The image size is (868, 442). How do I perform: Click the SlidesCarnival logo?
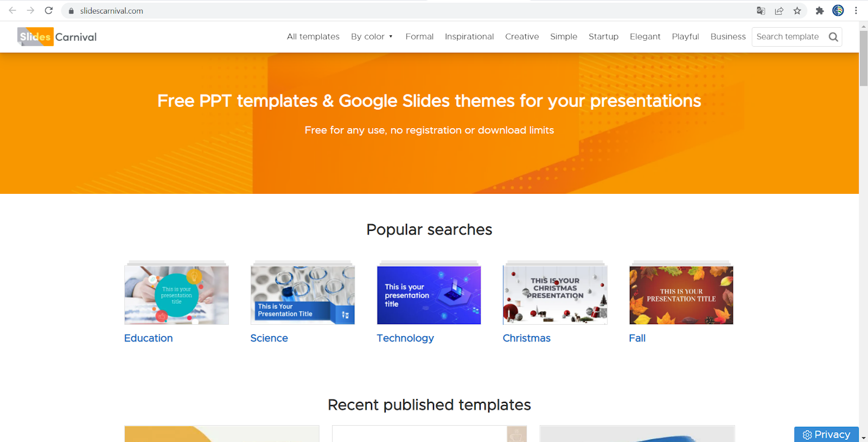57,36
